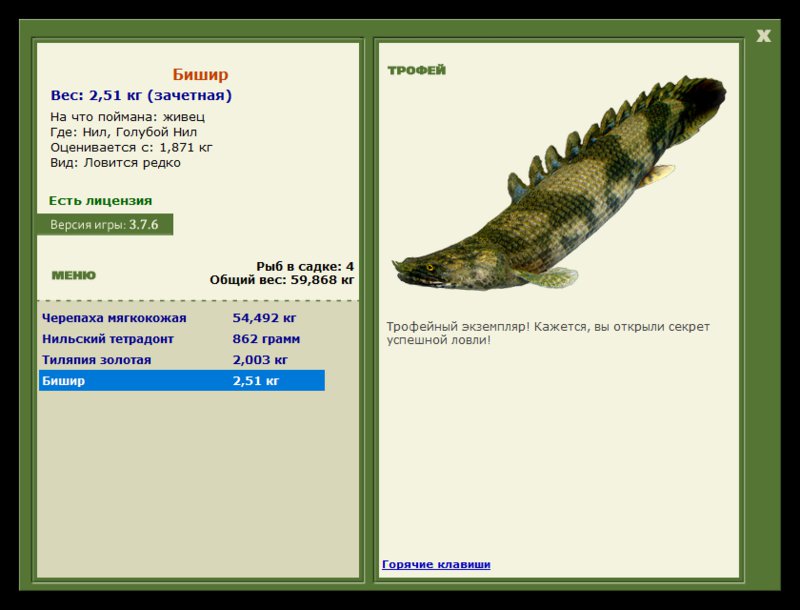Click the bichir fish trophy image
The height and width of the screenshot is (610, 800).
pos(559,183)
